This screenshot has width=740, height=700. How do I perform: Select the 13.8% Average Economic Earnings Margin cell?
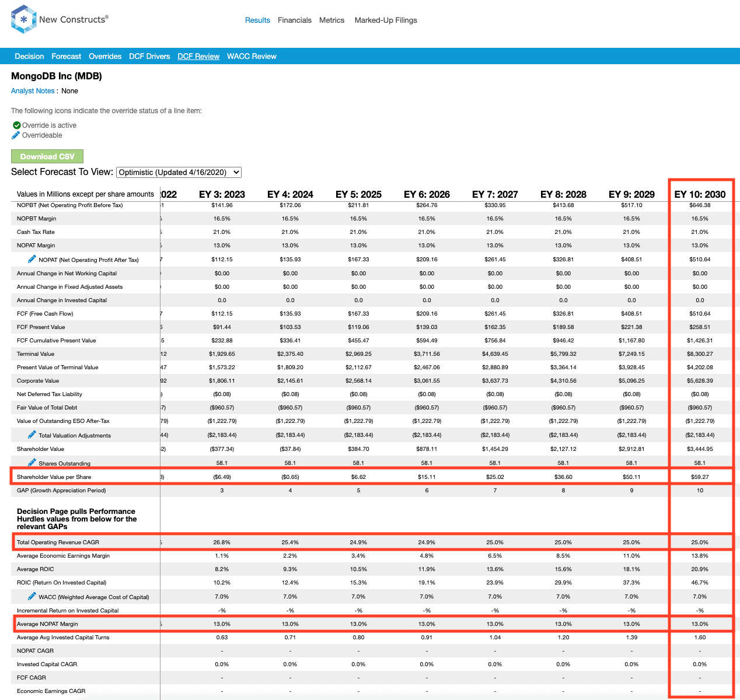coord(700,556)
